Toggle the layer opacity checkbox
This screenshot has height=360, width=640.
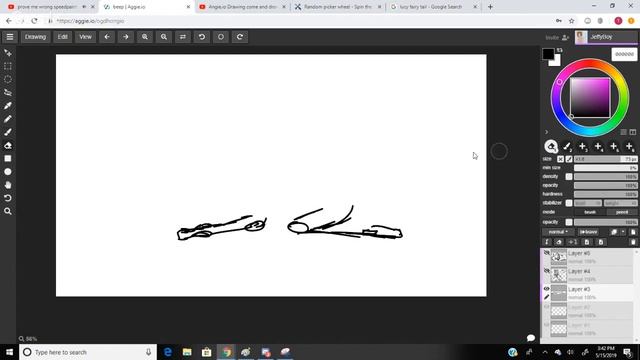tap(569, 222)
